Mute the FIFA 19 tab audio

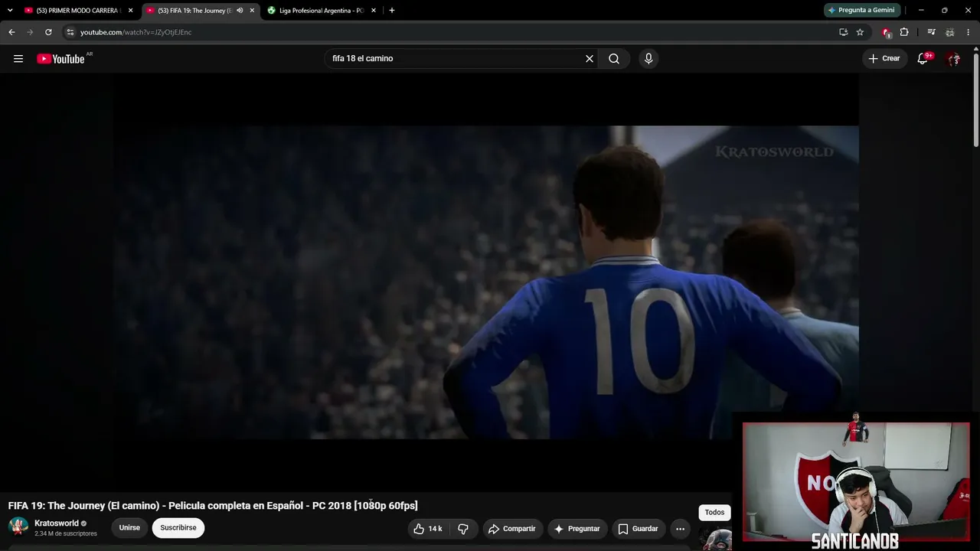pos(240,11)
